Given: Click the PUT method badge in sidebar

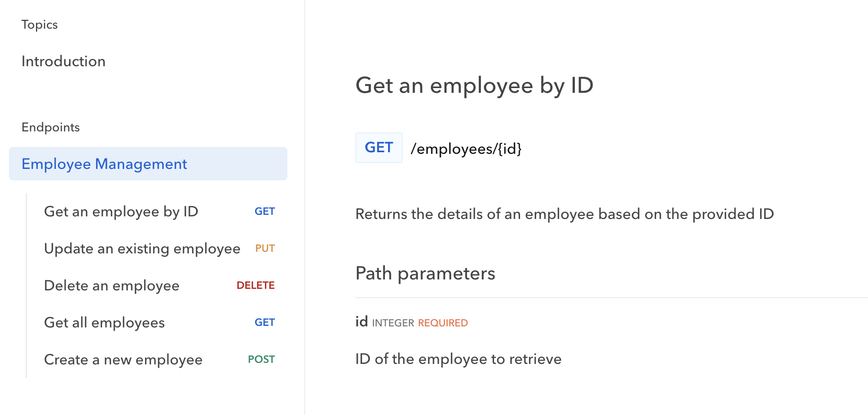Looking at the screenshot, I should (x=265, y=249).
